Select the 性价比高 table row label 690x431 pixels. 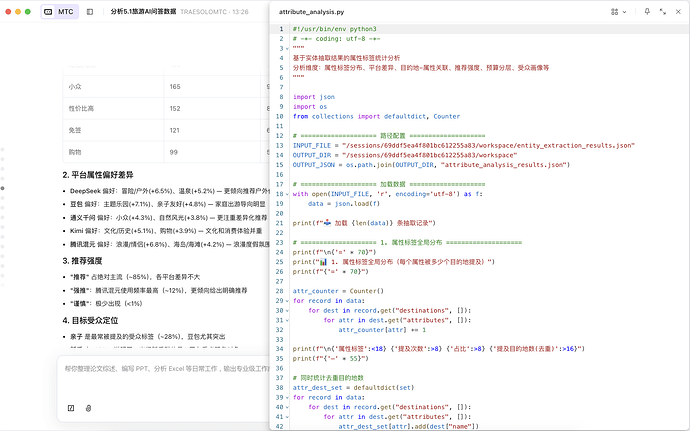point(82,108)
